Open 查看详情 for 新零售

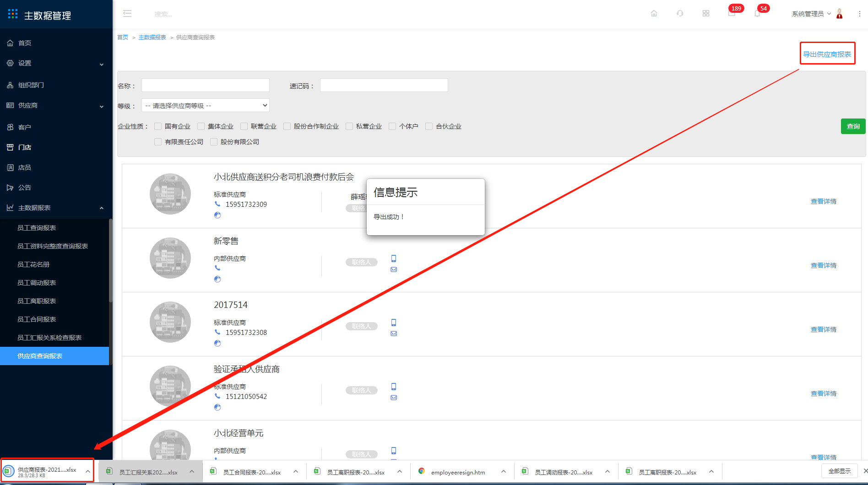click(823, 265)
